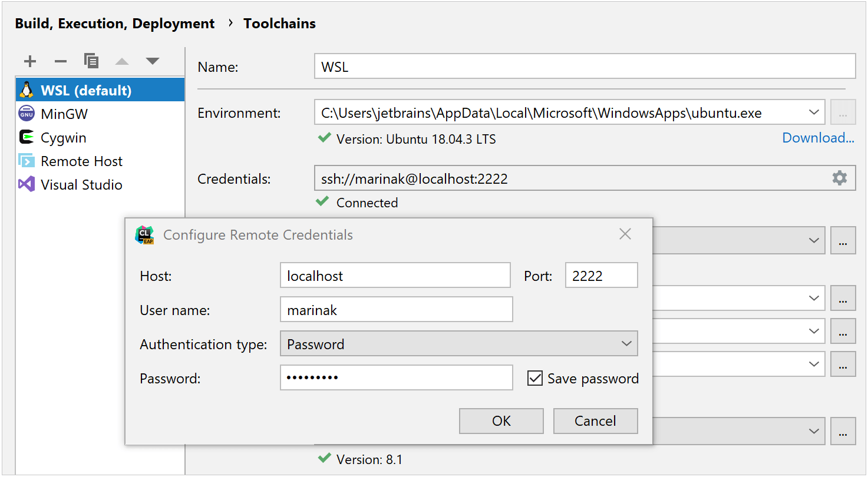Open the Authentication type dropdown
Image resolution: width=868 pixels, height=477 pixels.
[x=459, y=344]
